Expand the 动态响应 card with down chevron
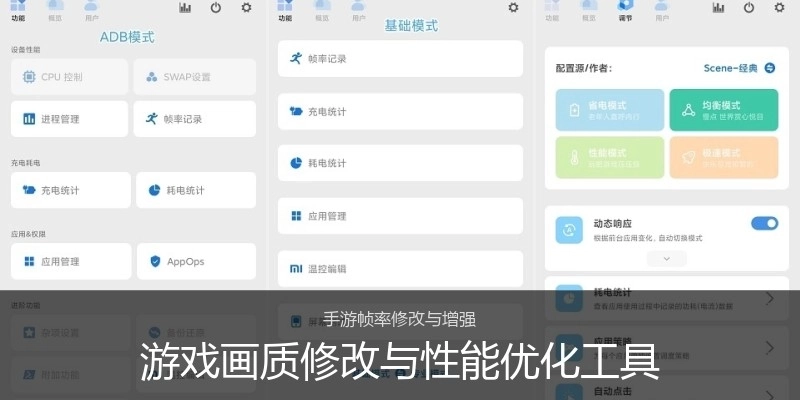 (667, 258)
